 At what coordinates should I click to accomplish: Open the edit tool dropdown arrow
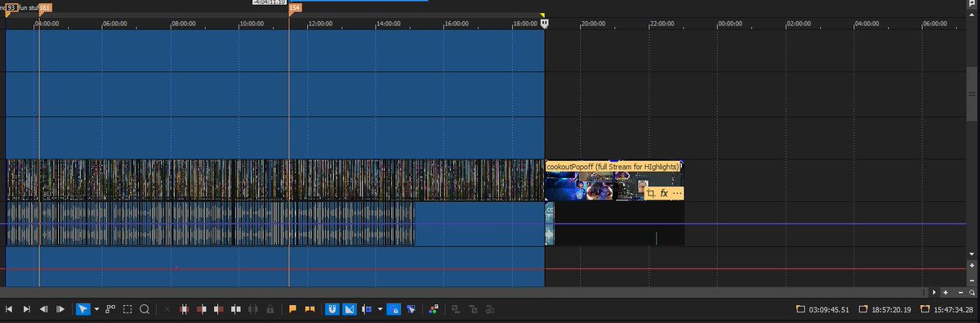click(96, 309)
